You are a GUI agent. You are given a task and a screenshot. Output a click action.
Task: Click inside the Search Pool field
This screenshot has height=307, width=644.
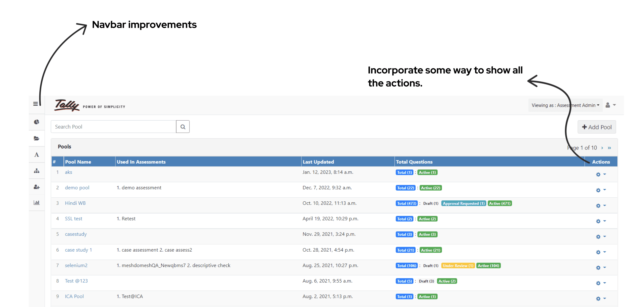113,127
